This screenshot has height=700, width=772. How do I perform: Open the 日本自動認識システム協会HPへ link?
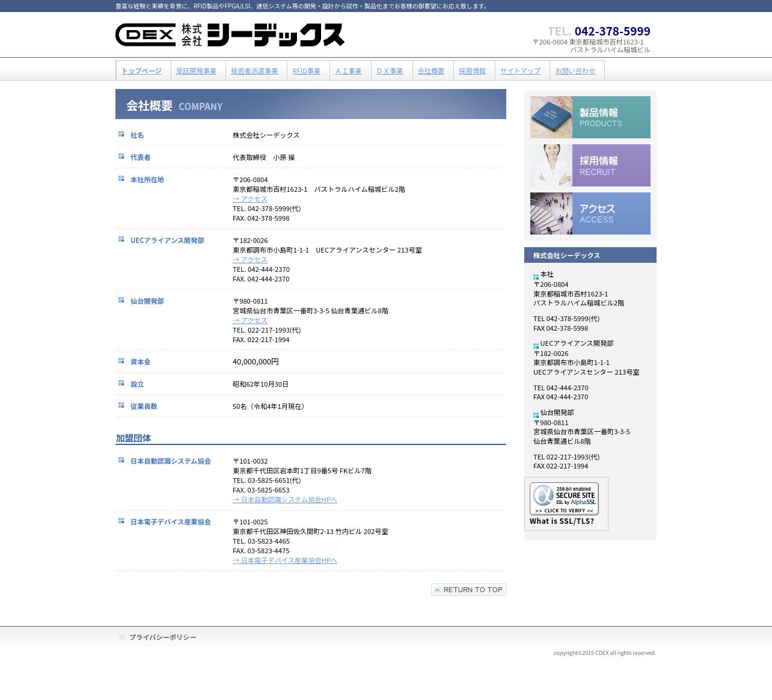click(x=285, y=500)
